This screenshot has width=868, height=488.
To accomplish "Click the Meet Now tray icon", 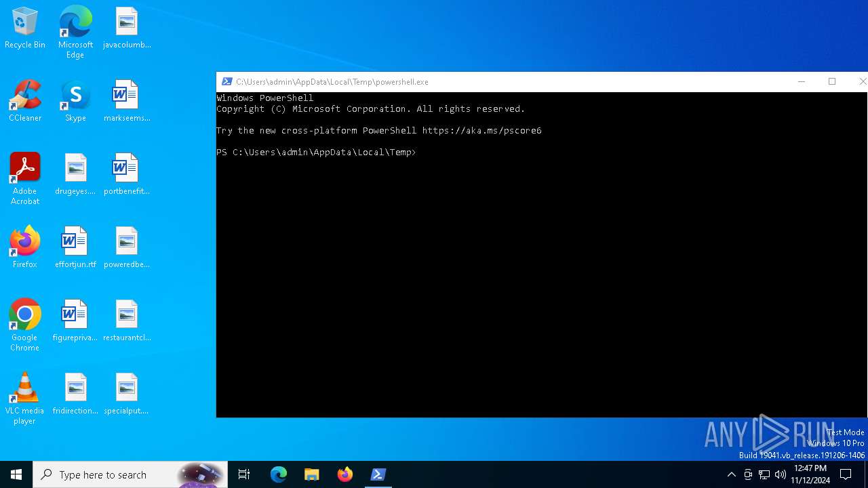I will 748,474.
